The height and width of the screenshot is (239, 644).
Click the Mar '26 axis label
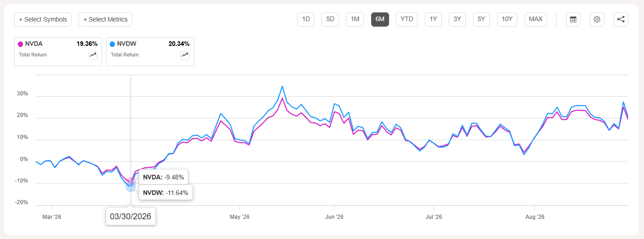coord(51,217)
